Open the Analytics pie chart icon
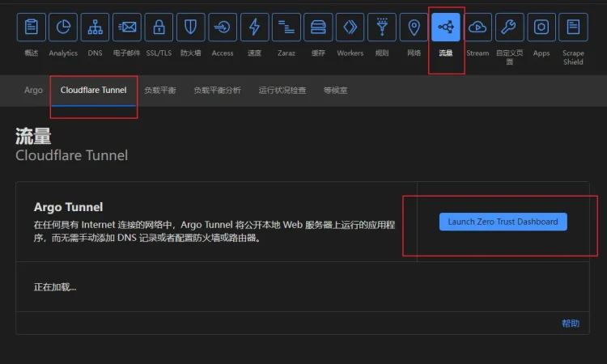This screenshot has height=364, width=607. (63, 27)
